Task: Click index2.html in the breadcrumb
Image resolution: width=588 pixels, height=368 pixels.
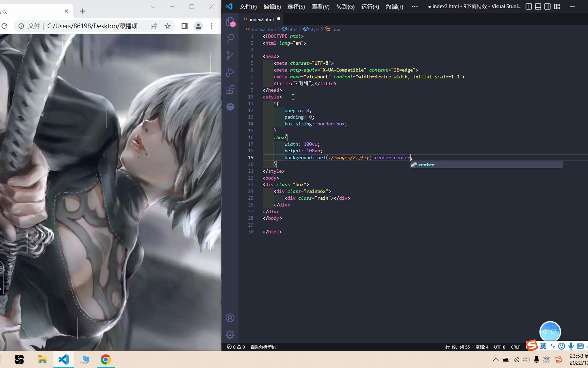Action: pyautogui.click(x=263, y=29)
